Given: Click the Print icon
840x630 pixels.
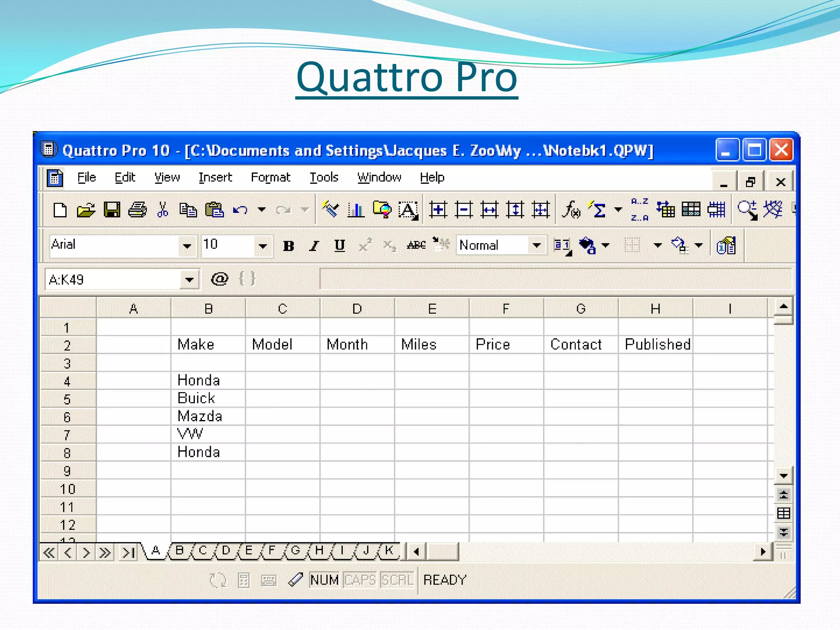Looking at the screenshot, I should pos(137,210).
